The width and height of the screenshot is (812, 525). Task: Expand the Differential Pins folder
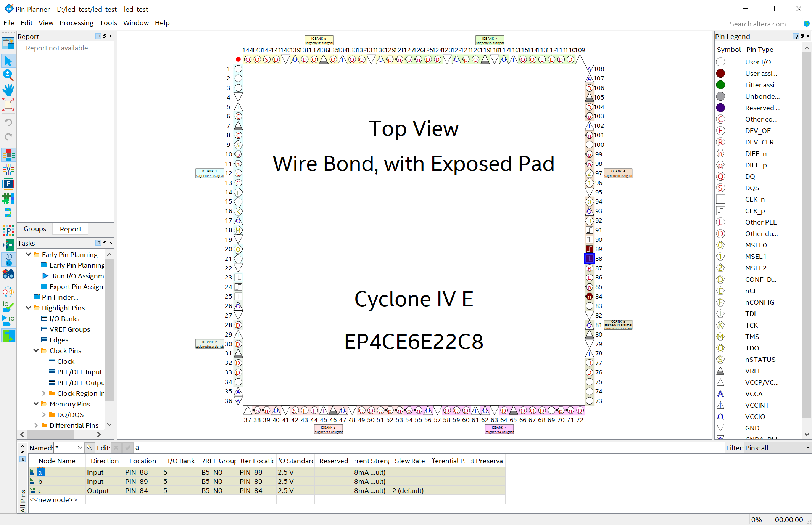36,425
